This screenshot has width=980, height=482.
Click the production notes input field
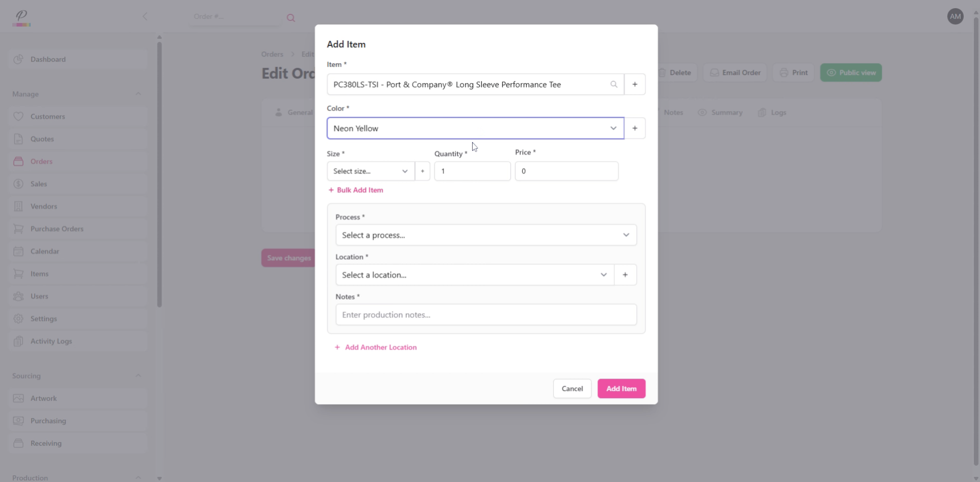(x=485, y=315)
